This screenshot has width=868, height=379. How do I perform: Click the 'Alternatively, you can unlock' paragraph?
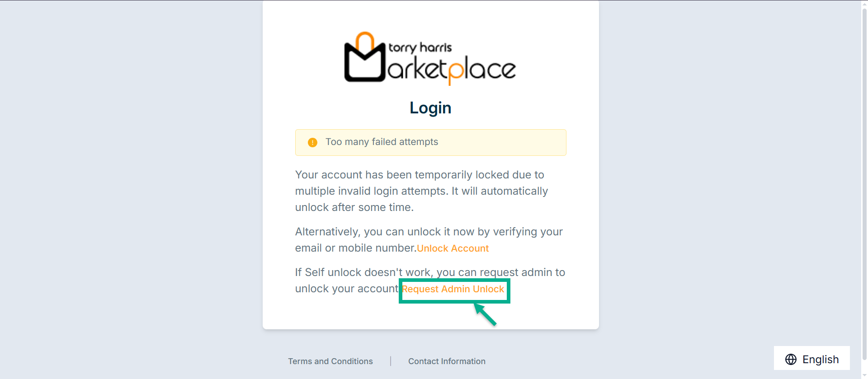pos(429,232)
